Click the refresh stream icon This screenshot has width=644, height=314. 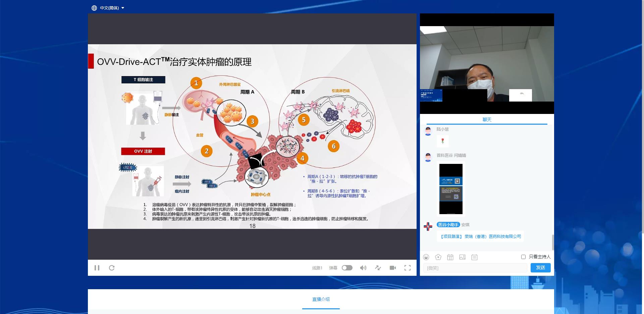point(112,268)
